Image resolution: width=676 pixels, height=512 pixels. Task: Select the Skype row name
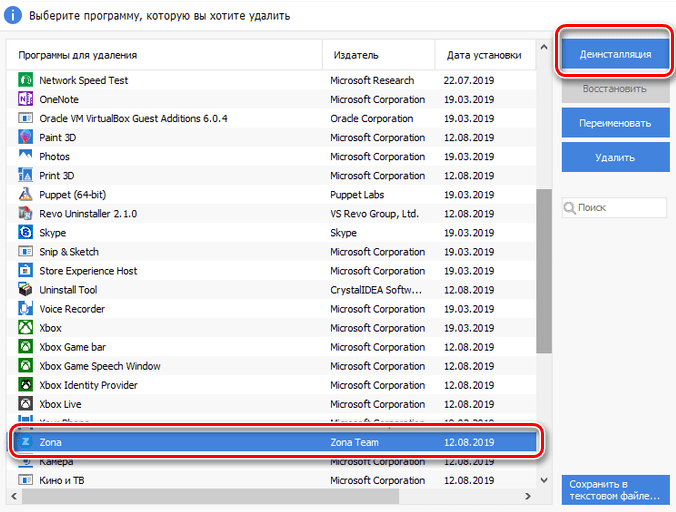click(x=53, y=233)
